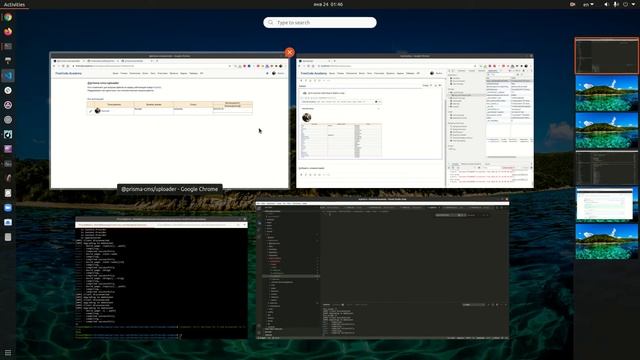The height and width of the screenshot is (360, 640).
Task: Switch to workspace showing a white browser window
Action: tap(607, 204)
